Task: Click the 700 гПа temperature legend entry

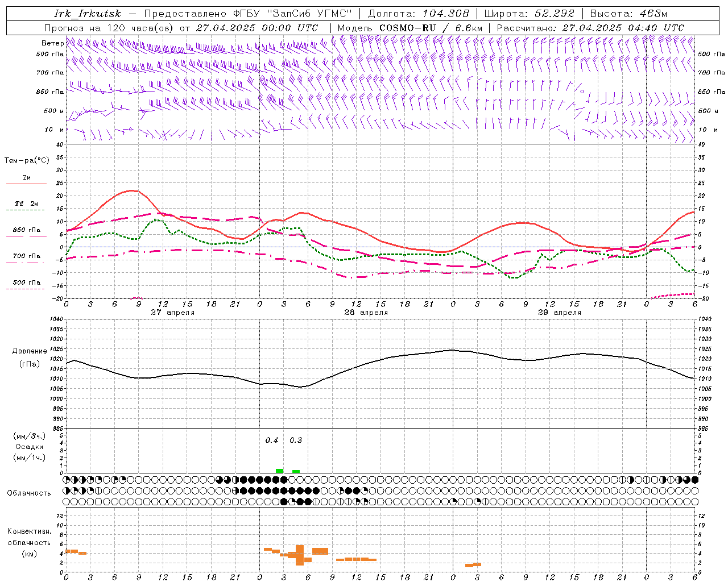Action: tap(27, 256)
